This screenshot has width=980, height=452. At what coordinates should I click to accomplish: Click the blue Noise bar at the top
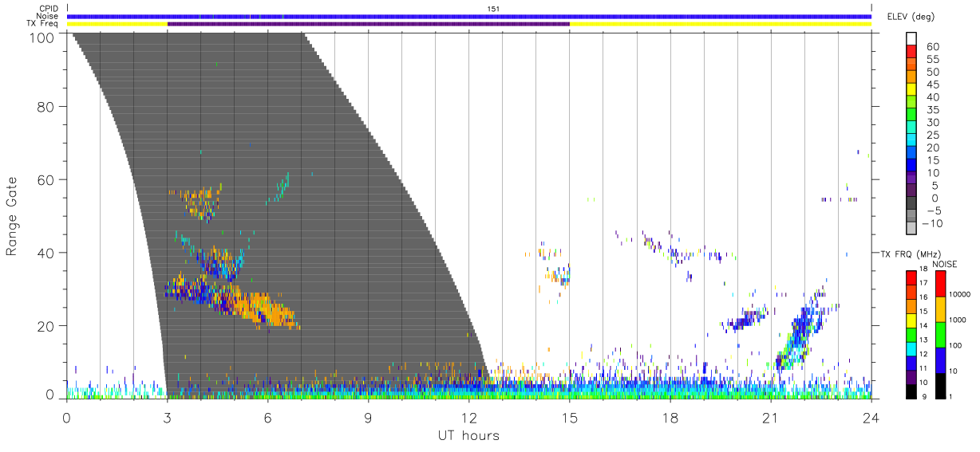click(469, 16)
